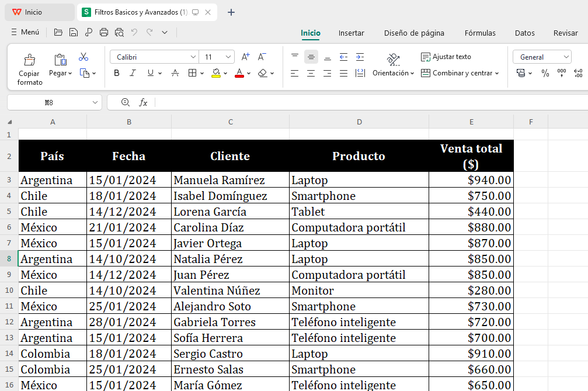
Task: Select the Producto header cell
Action: coord(359,155)
